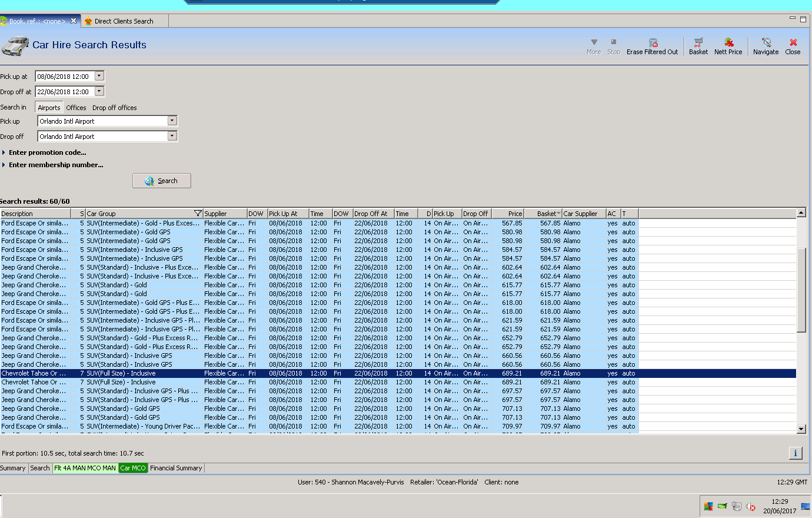Click the 'Car Hire Search Results' heading
Image resolution: width=812 pixels, height=518 pixels.
[x=89, y=45]
